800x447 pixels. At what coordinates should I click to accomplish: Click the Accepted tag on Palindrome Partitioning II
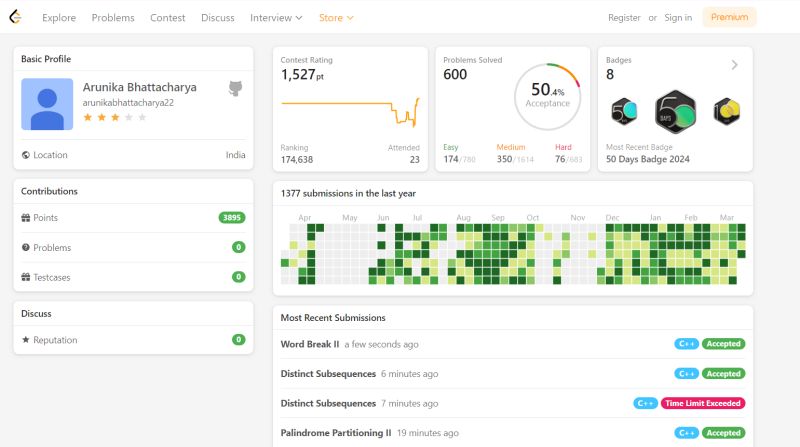tap(723, 433)
